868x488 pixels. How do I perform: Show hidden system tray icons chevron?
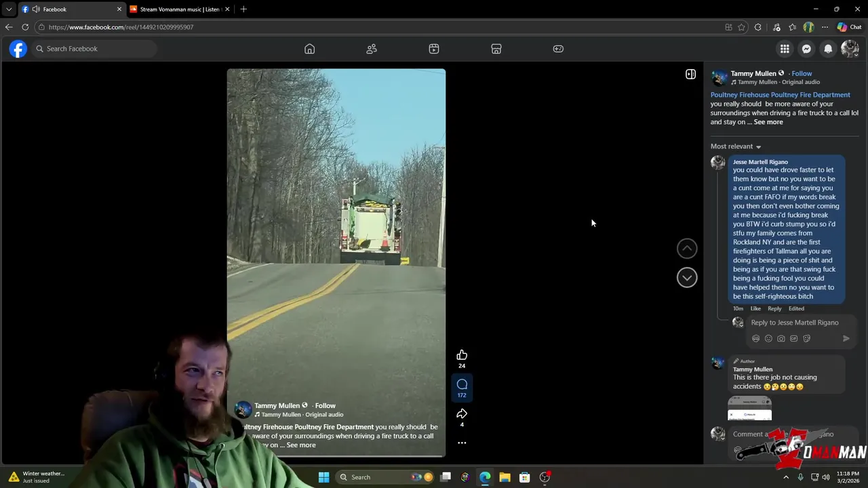pos(786,477)
